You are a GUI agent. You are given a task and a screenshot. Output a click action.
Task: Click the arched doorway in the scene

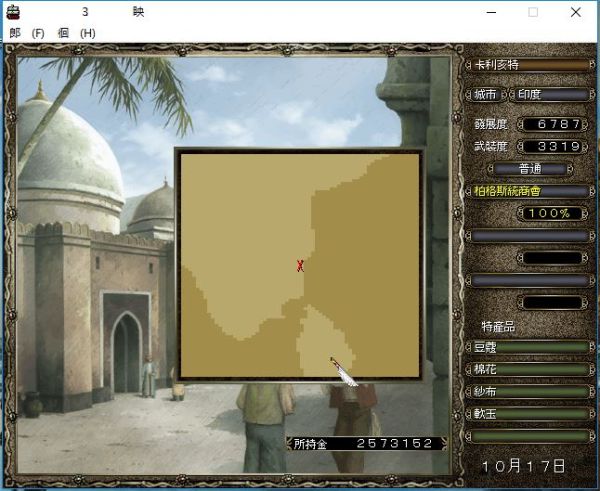coord(126,355)
